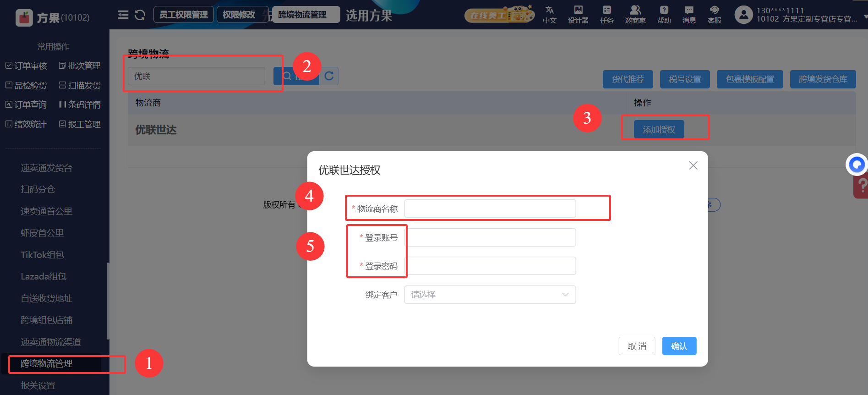868x395 pixels.
Task: Open the 帮助 help icon
Action: pyautogui.click(x=664, y=15)
